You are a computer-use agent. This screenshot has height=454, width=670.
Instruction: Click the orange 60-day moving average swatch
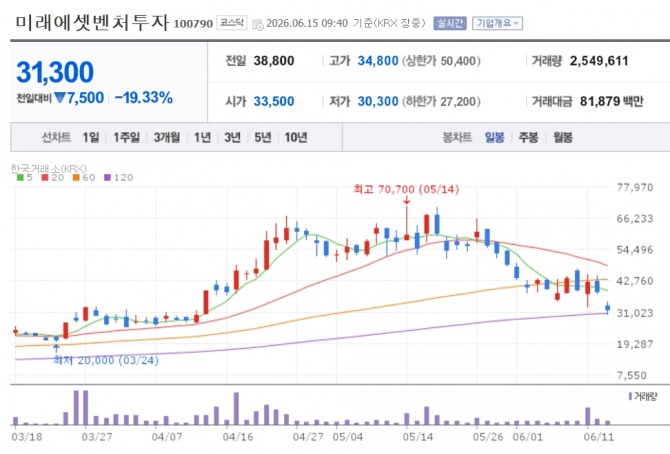point(76,177)
